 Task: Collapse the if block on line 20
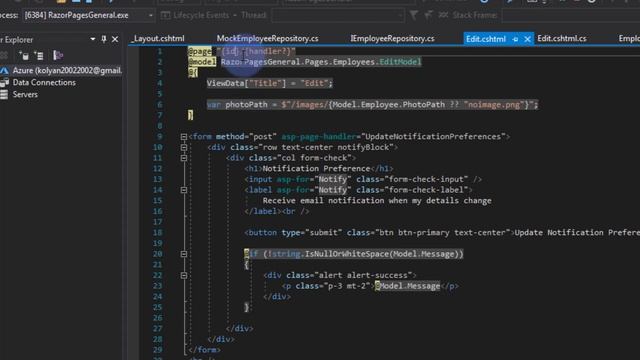click(x=184, y=254)
